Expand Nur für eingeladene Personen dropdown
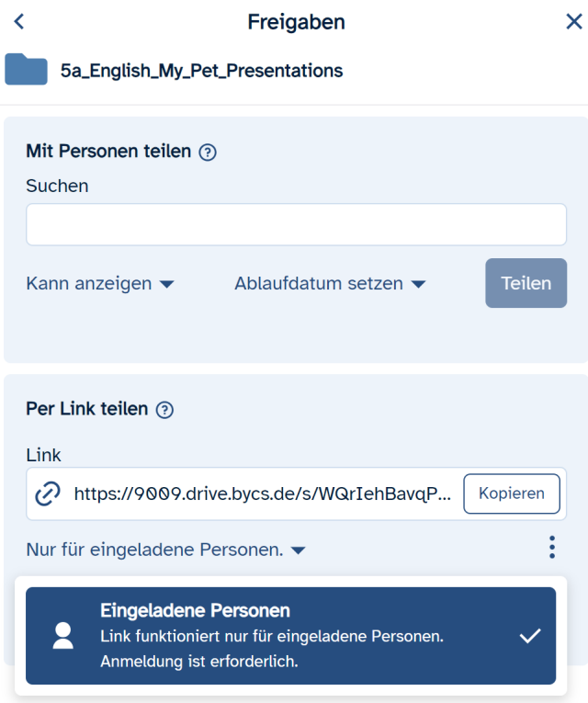Screen dimensions: 588x703 (165, 550)
